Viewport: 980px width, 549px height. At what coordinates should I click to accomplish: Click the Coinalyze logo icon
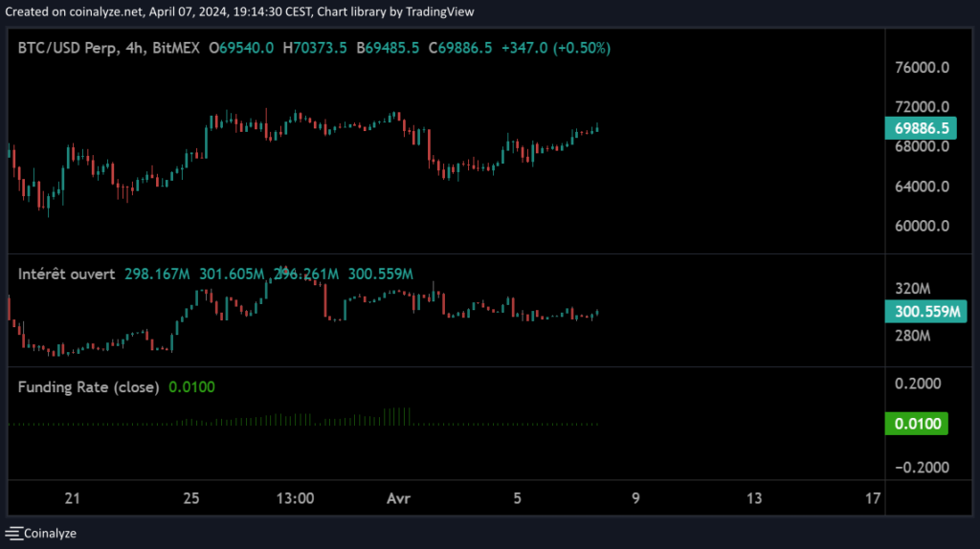[14, 533]
